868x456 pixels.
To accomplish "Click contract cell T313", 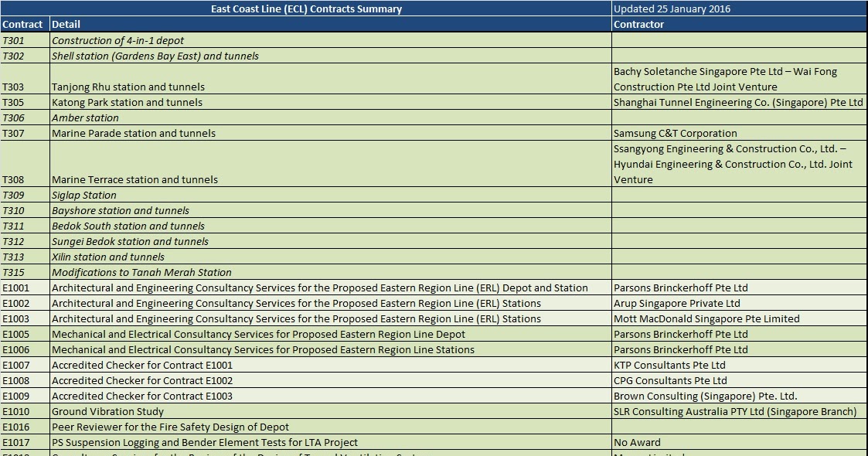I will pyautogui.click(x=25, y=257).
